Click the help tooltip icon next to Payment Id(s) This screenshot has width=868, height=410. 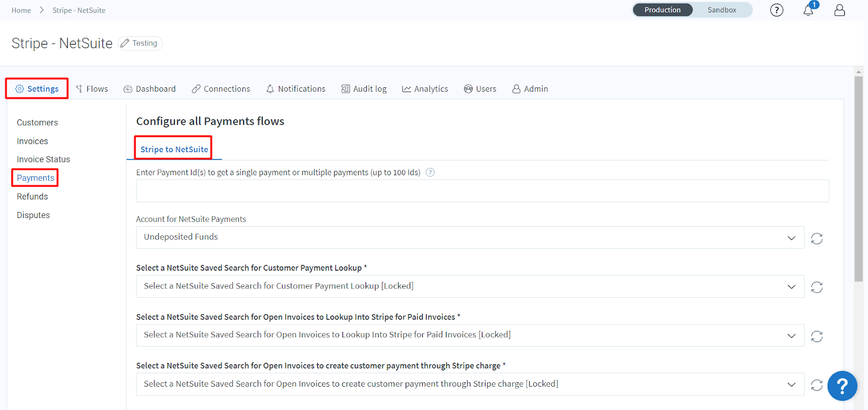pyautogui.click(x=430, y=172)
